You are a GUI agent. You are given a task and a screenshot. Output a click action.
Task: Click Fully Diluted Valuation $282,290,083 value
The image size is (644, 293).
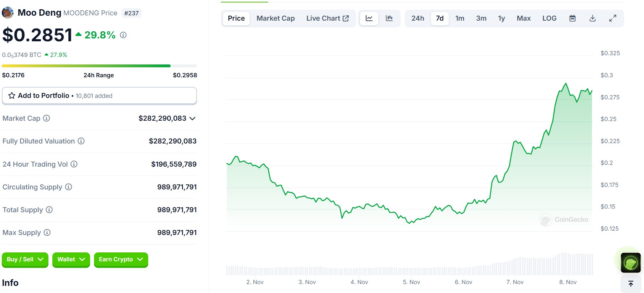[173, 141]
